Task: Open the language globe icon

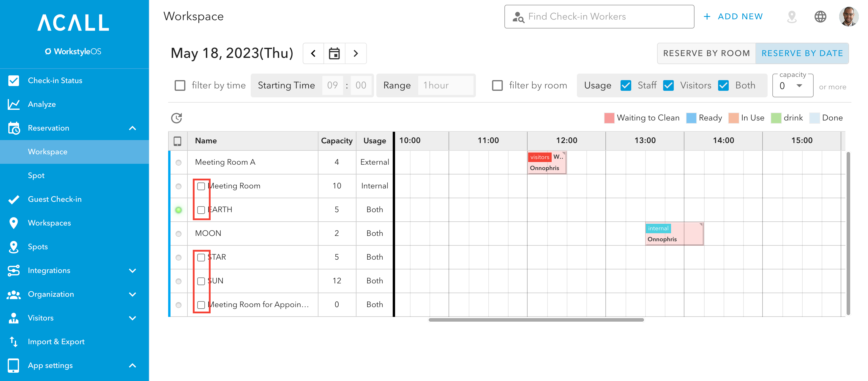Action: [820, 17]
